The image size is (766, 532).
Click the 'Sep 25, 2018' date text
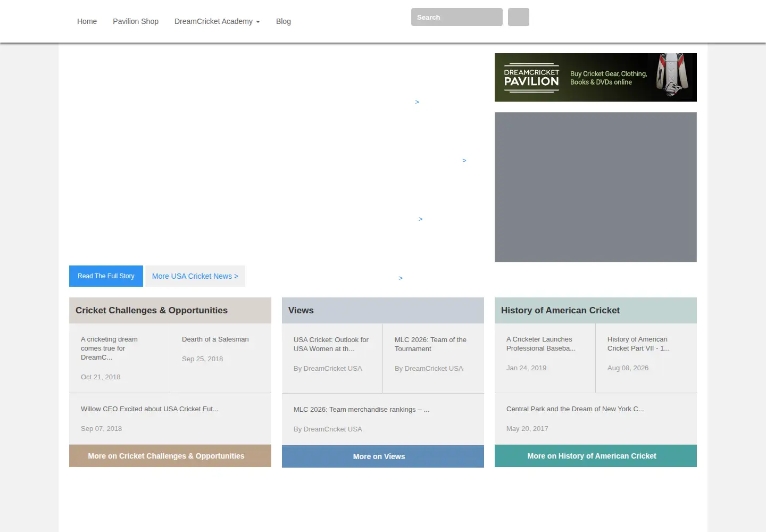202,359
